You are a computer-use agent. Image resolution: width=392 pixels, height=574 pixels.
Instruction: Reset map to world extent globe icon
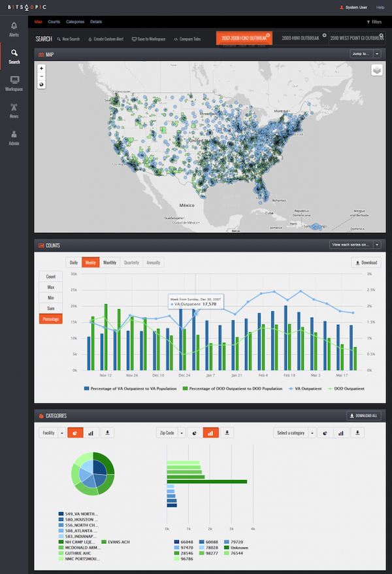41,84
